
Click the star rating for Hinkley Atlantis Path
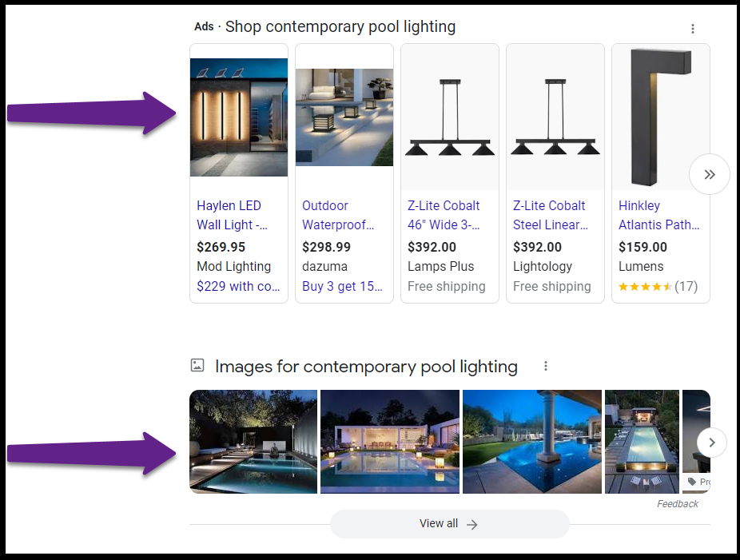(658, 286)
